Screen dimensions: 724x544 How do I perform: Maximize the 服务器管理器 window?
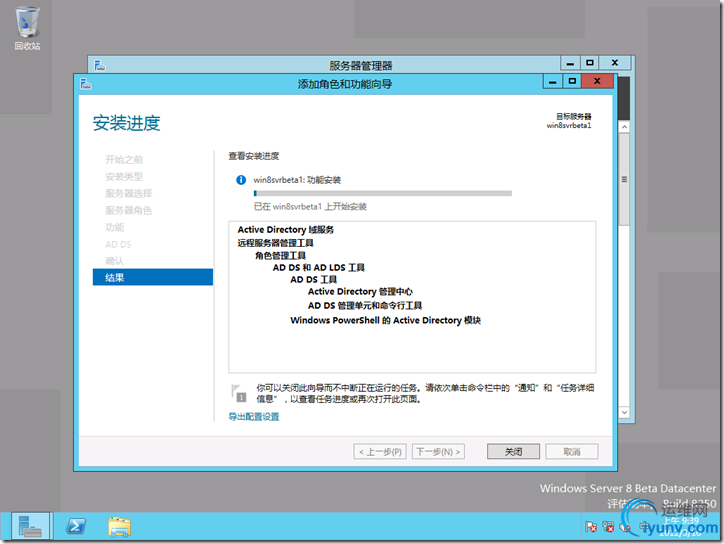click(x=590, y=62)
